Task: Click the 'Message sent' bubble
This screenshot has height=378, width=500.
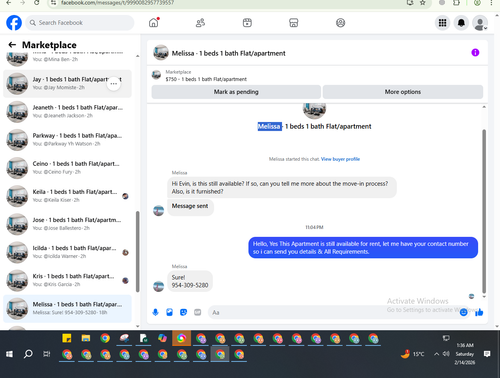Action: (190, 206)
